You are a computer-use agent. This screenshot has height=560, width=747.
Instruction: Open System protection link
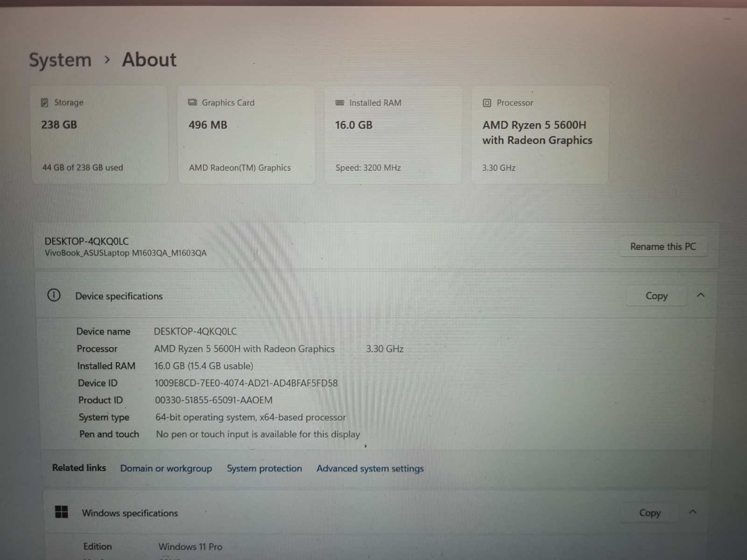point(264,468)
